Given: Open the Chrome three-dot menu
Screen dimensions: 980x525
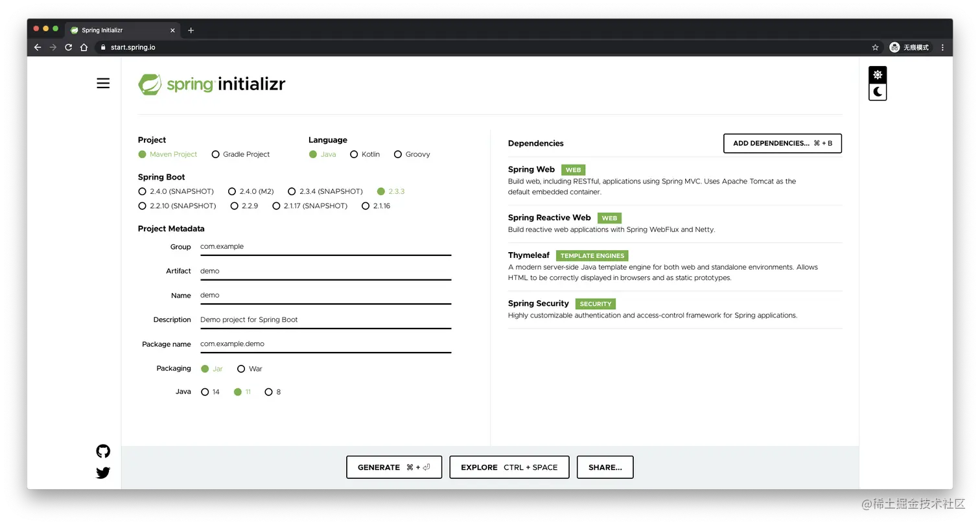Looking at the screenshot, I should 942,47.
